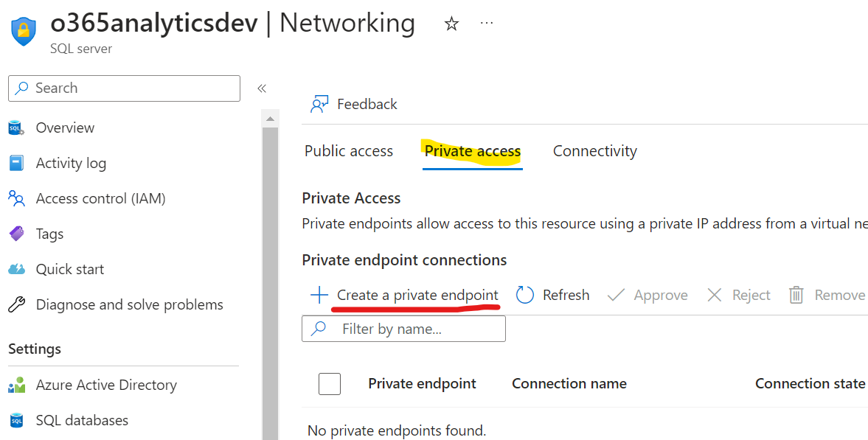
Task: Click the Filter by name field
Action: click(403, 329)
